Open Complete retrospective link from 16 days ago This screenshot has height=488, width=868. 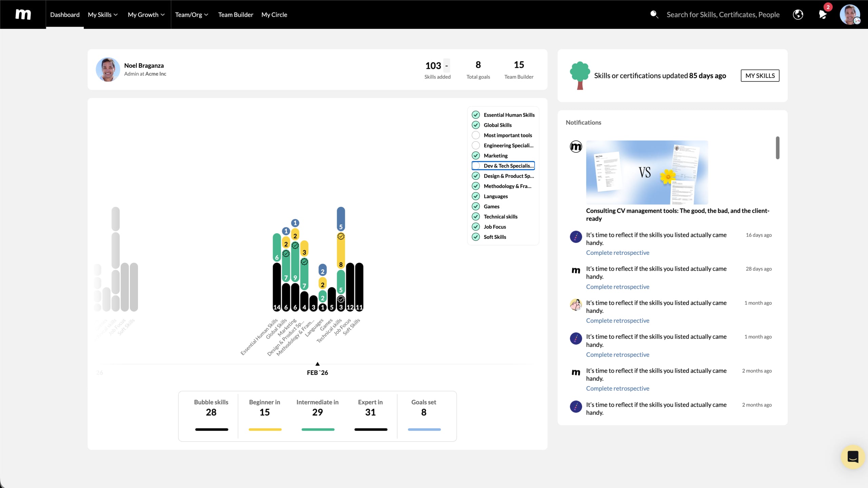click(617, 253)
